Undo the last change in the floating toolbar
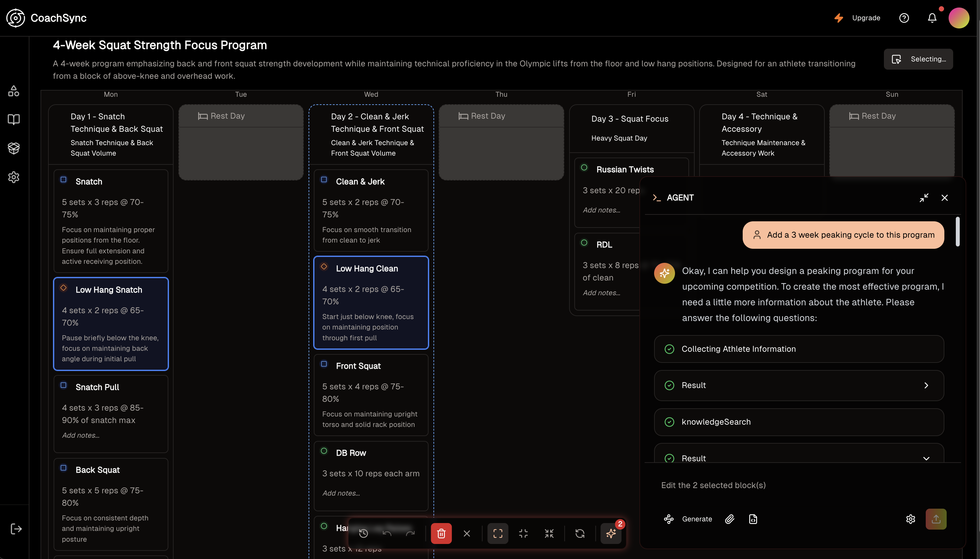 coord(387,533)
